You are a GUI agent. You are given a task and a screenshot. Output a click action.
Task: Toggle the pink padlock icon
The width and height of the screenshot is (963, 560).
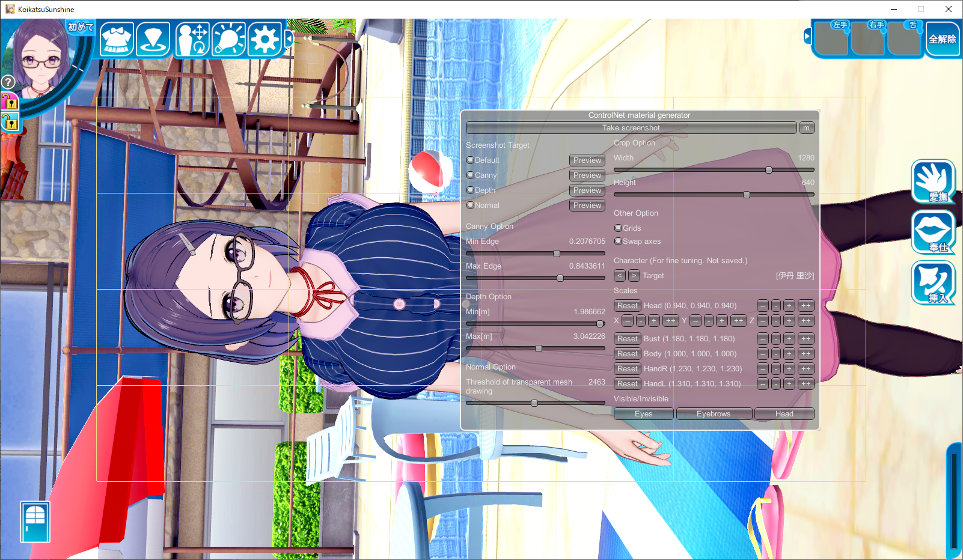coord(10,102)
